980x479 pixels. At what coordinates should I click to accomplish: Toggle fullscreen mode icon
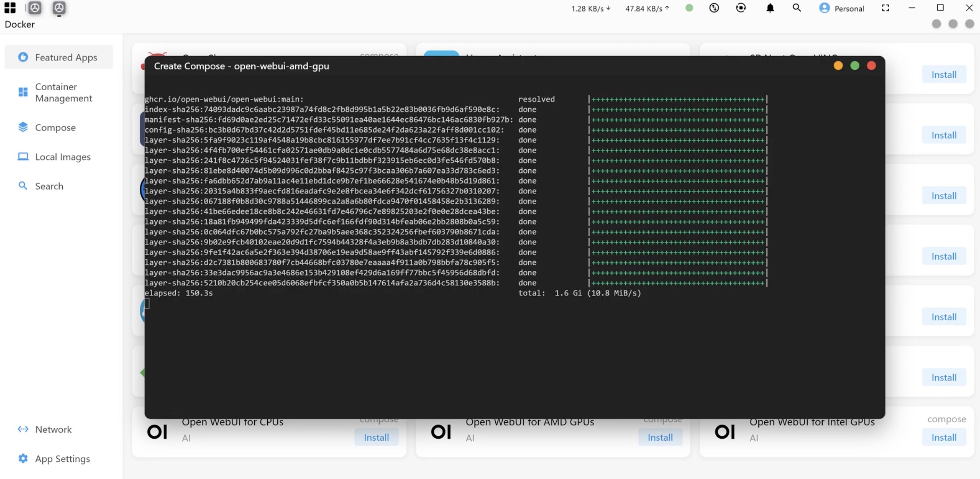click(x=886, y=8)
